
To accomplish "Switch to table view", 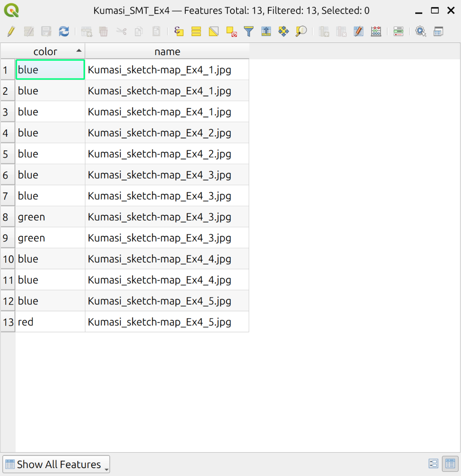I will (x=450, y=463).
